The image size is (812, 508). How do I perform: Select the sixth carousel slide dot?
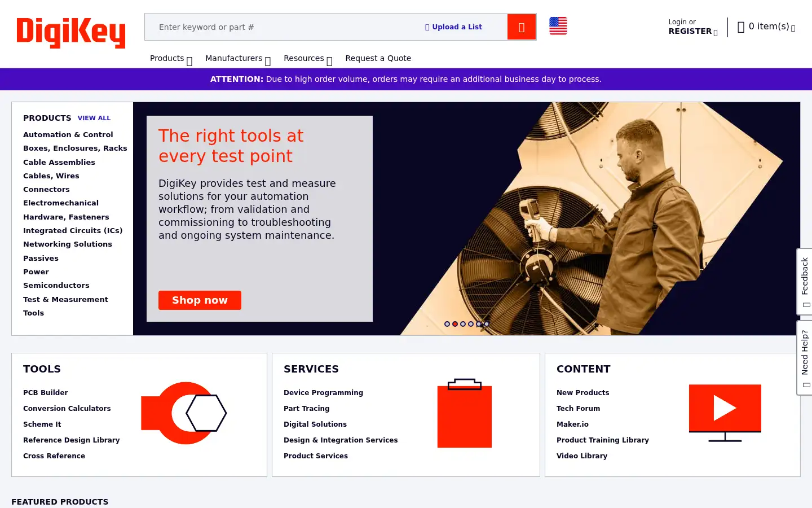click(x=487, y=324)
